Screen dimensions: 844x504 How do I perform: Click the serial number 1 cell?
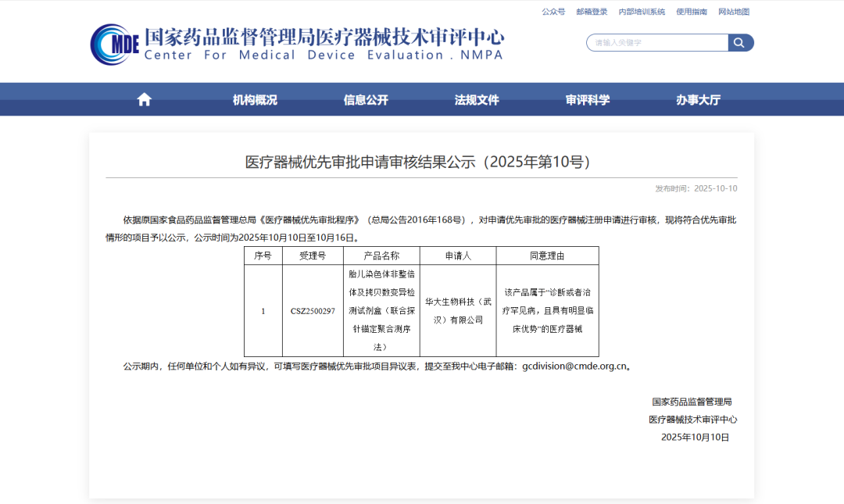click(x=263, y=311)
